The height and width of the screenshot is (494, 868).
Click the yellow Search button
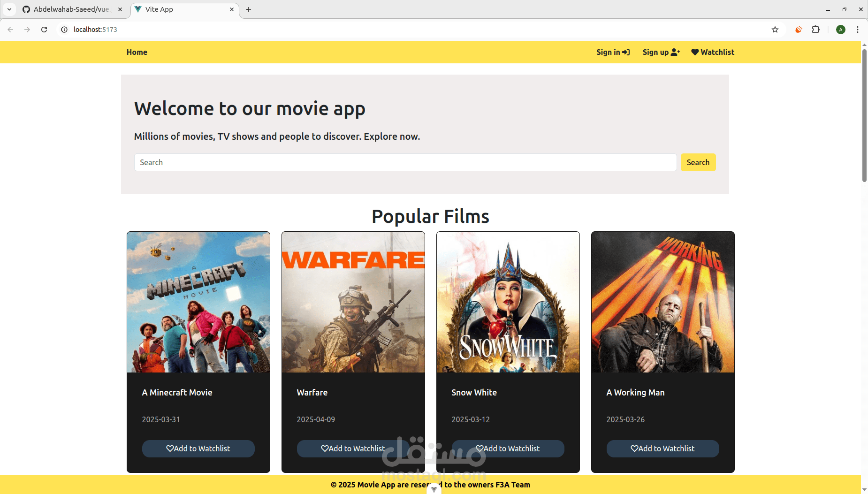click(x=698, y=162)
